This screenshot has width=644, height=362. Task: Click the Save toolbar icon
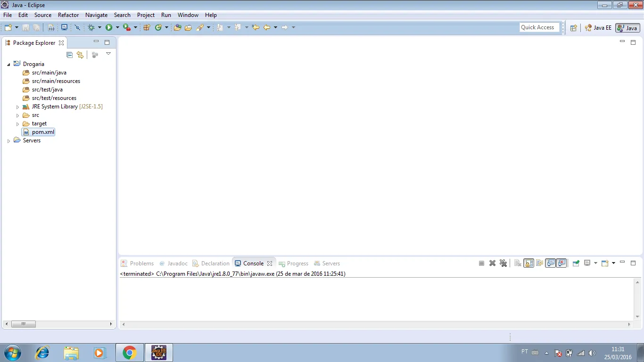point(25,27)
